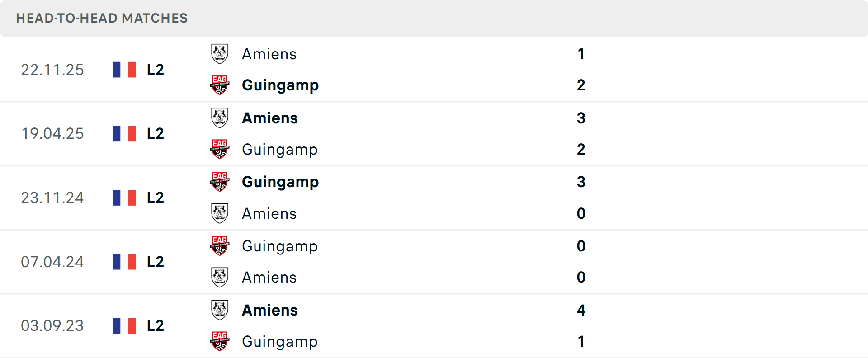Select the score 3 beside Amiens on 19.04.25

581,118
